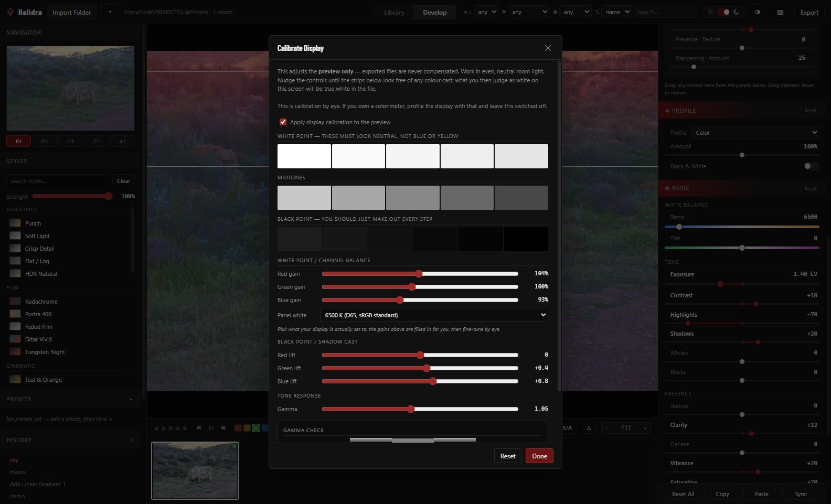Click the Punch style thumbnail icon
This screenshot has width=831, height=504.
(15, 223)
